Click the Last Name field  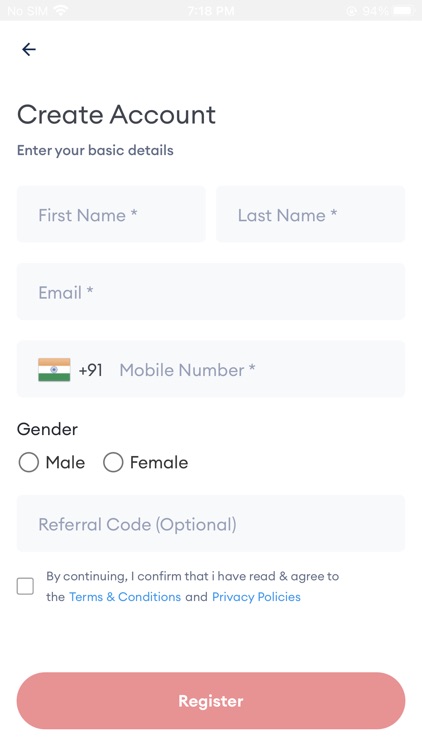pyautogui.click(x=311, y=214)
